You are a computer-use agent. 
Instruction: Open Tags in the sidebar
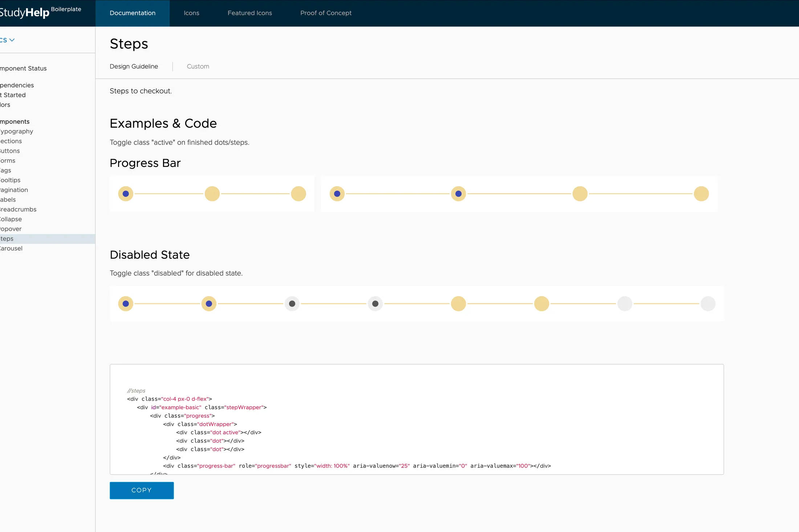tap(5, 171)
